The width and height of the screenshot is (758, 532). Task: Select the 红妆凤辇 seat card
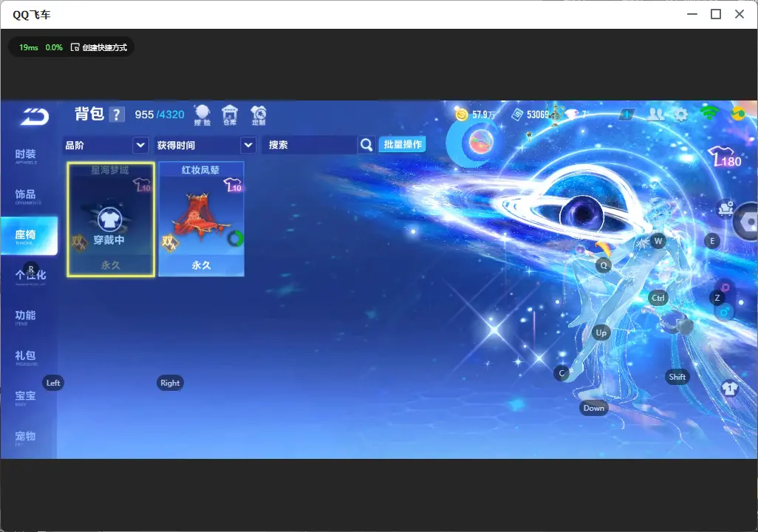click(201, 219)
